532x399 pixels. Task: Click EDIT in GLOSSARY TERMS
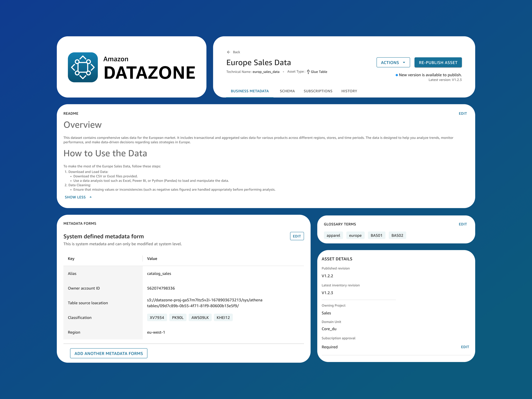pos(463,224)
